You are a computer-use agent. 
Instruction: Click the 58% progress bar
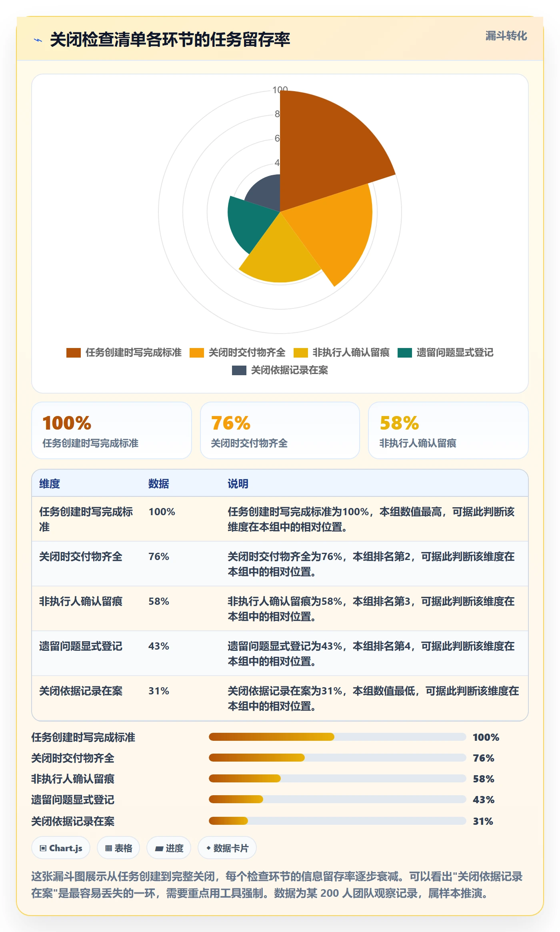(x=338, y=778)
